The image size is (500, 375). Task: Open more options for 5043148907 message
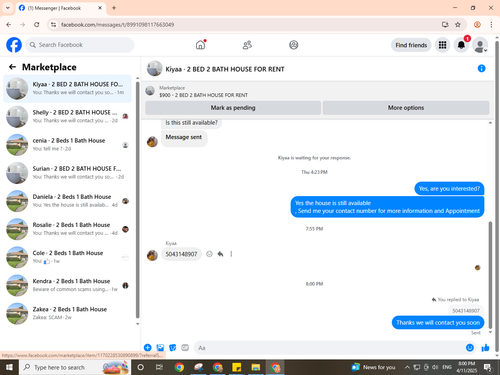point(231,254)
